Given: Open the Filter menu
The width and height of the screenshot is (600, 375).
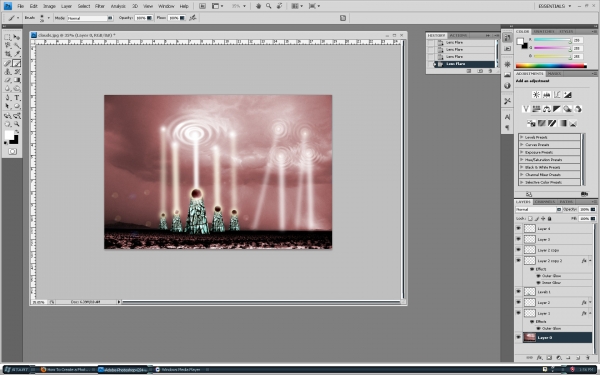Looking at the screenshot, I should [x=100, y=6].
